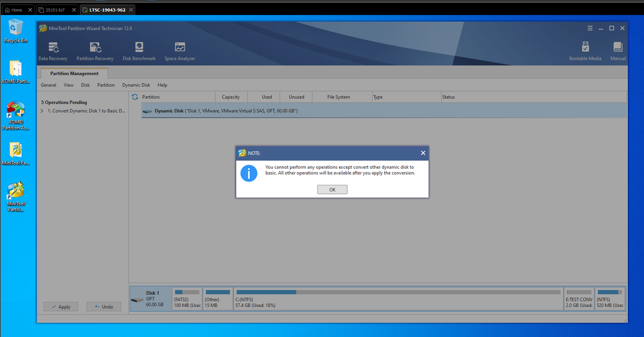Click the Undo button

tap(104, 307)
